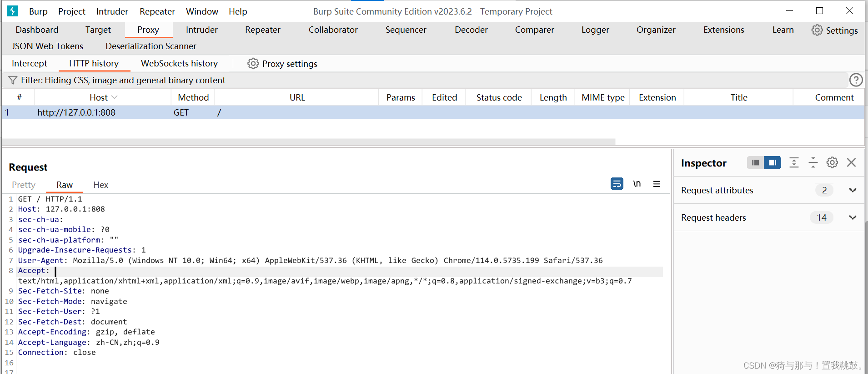Image resolution: width=868 pixels, height=374 pixels.
Task: Sort by MIME type column
Action: [603, 97]
